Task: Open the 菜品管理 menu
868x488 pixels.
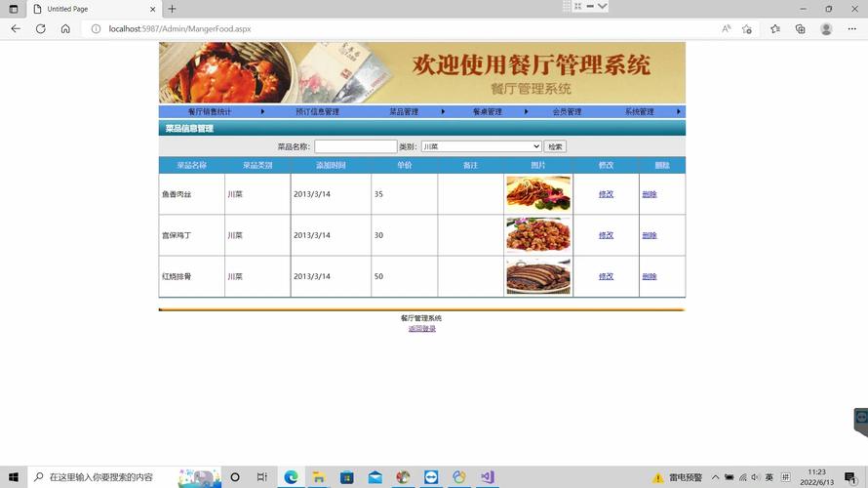Action: [x=404, y=111]
